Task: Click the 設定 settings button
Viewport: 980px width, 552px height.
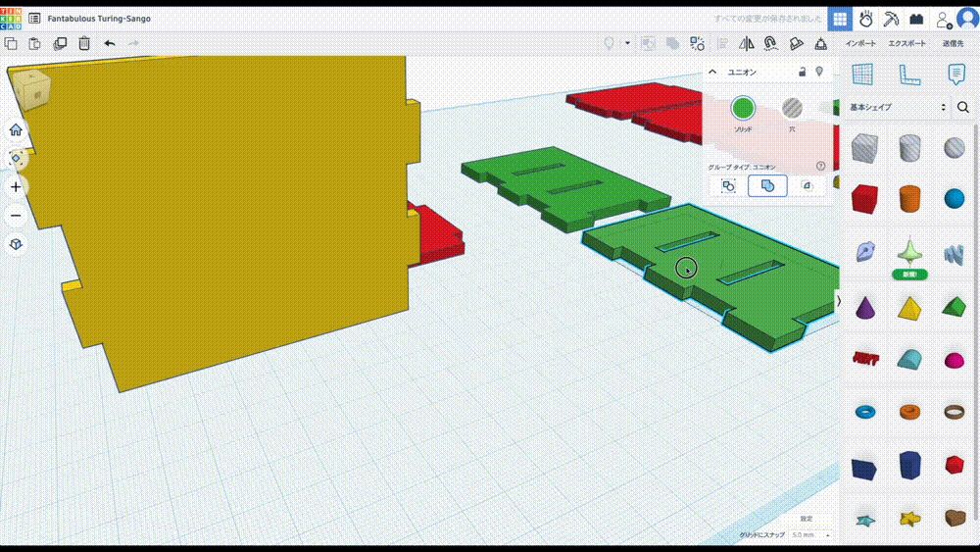Action: coord(806,518)
